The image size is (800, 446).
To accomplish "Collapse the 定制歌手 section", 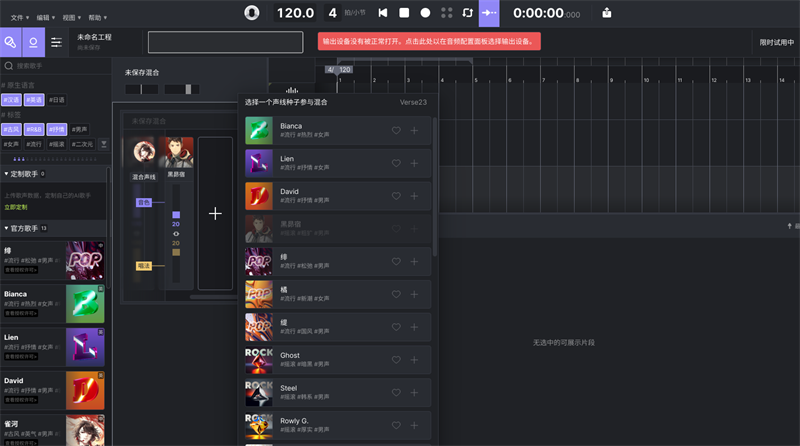I will [x=6, y=173].
